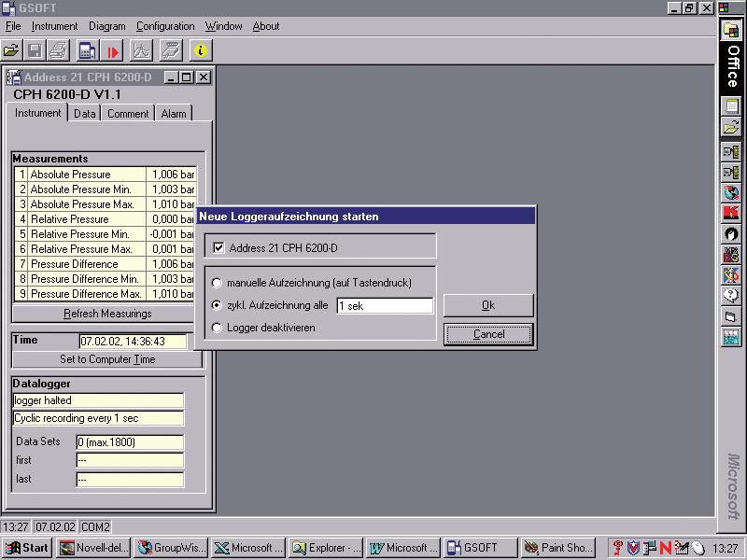Click the red N Novell tray icon

666,548
